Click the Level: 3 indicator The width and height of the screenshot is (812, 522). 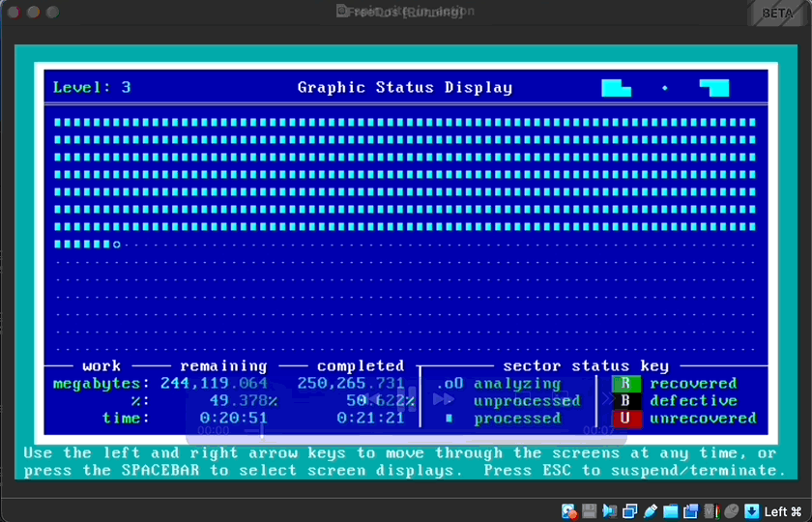[x=92, y=88]
